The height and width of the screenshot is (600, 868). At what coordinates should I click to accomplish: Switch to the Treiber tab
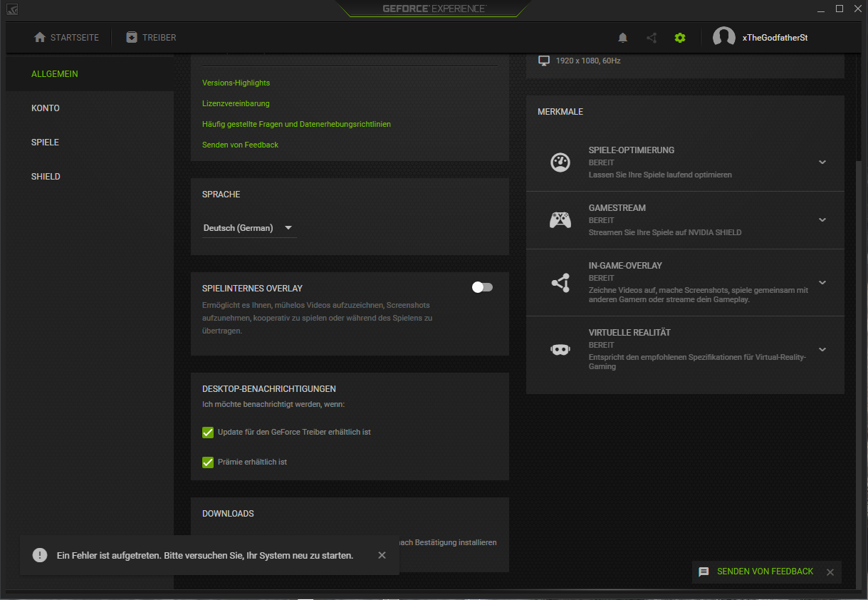point(151,37)
